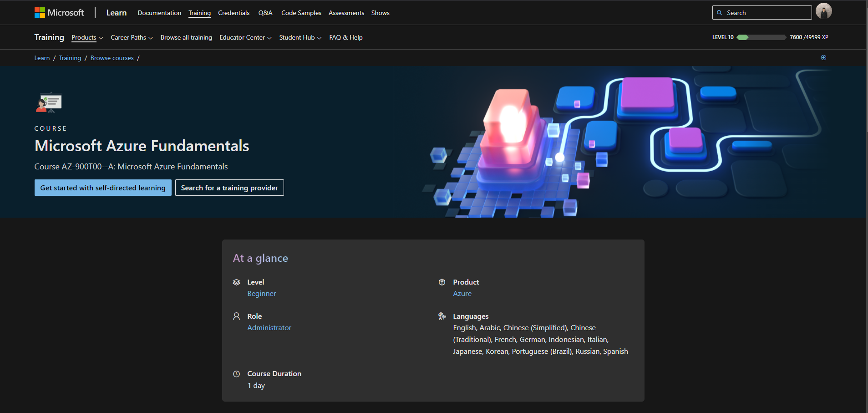Expand the Products dropdown
The image size is (868, 413).
pyautogui.click(x=87, y=37)
